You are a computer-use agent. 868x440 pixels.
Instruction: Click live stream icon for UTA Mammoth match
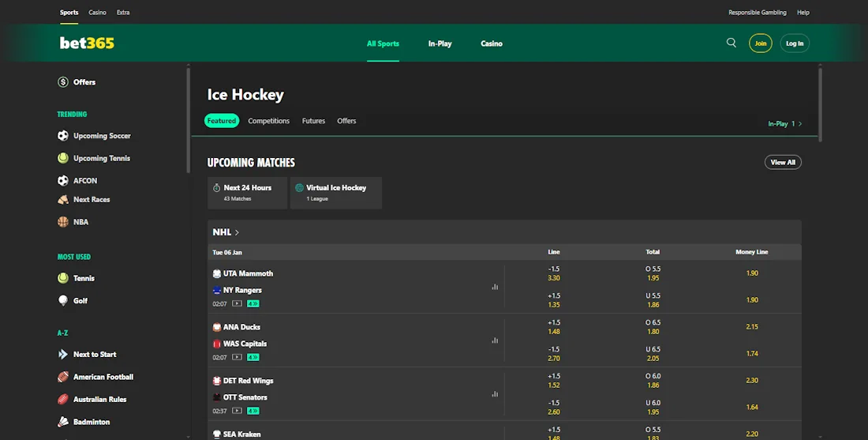(237, 303)
